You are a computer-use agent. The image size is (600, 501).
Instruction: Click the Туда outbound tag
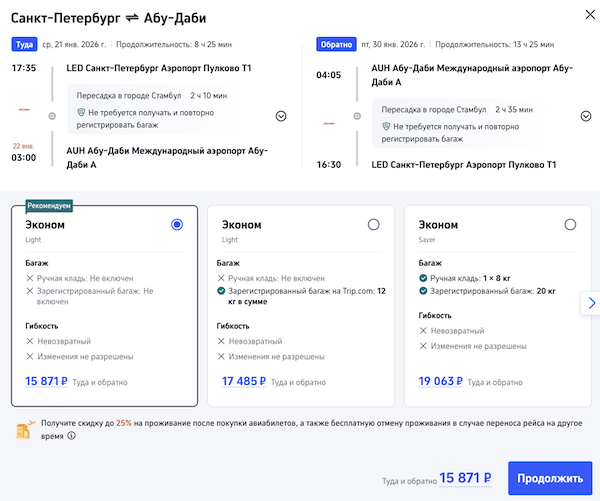point(24,45)
